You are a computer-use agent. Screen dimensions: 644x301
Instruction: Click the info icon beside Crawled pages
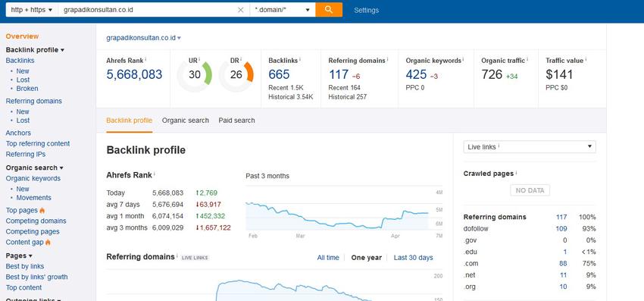click(x=516, y=173)
